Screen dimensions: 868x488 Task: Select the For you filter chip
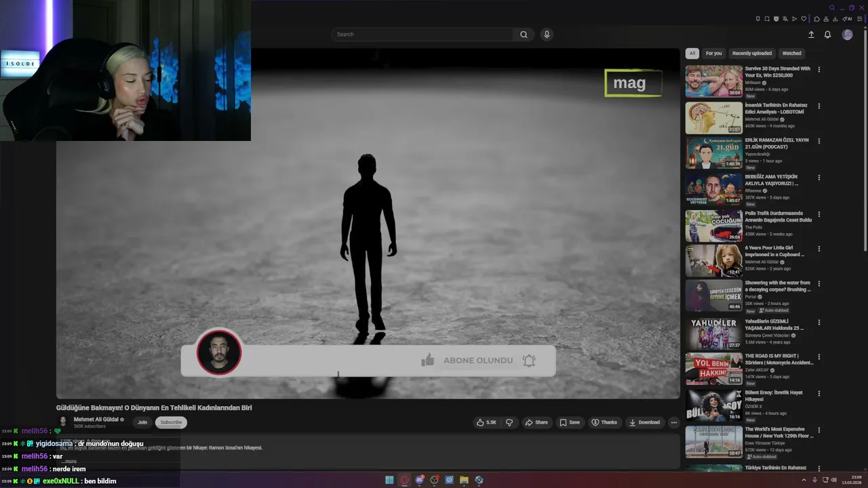pyautogui.click(x=713, y=53)
